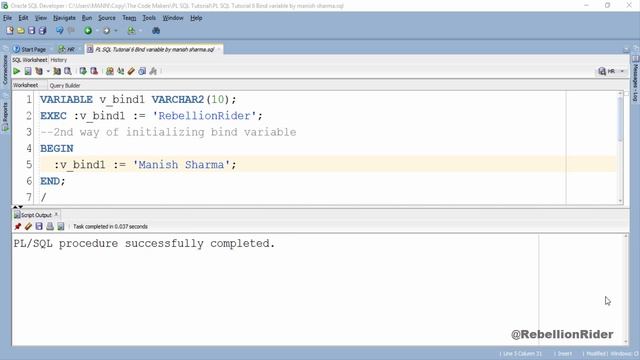The width and height of the screenshot is (640, 360).
Task: Click the Rollback icon in worksheet toolbar
Action: [94, 71]
